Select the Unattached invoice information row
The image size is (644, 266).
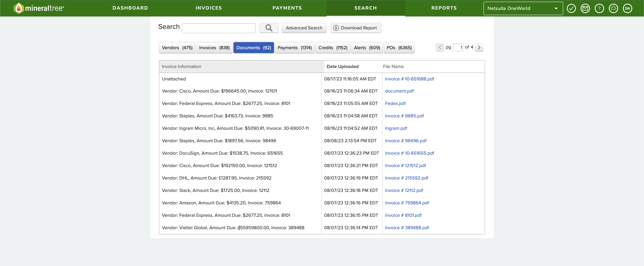pyautogui.click(x=174, y=79)
